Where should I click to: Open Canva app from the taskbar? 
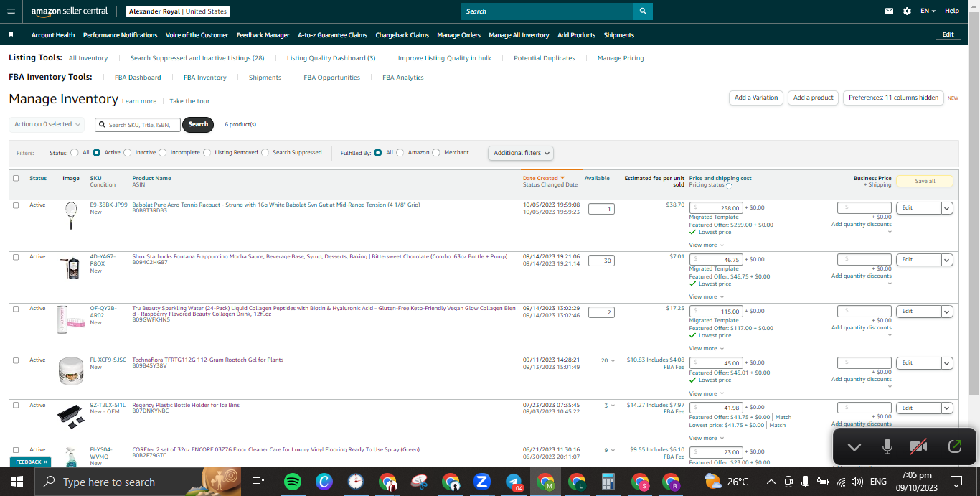click(x=324, y=482)
